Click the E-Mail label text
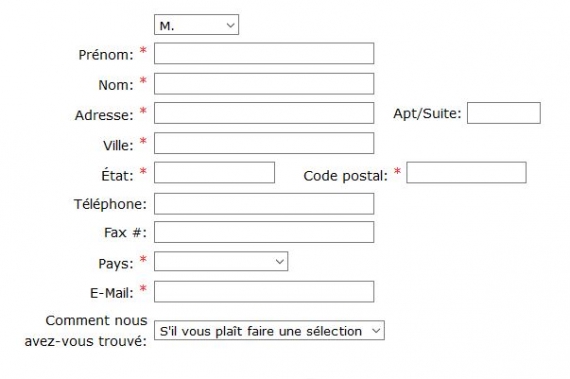This screenshot has height=379, width=570. [112, 293]
